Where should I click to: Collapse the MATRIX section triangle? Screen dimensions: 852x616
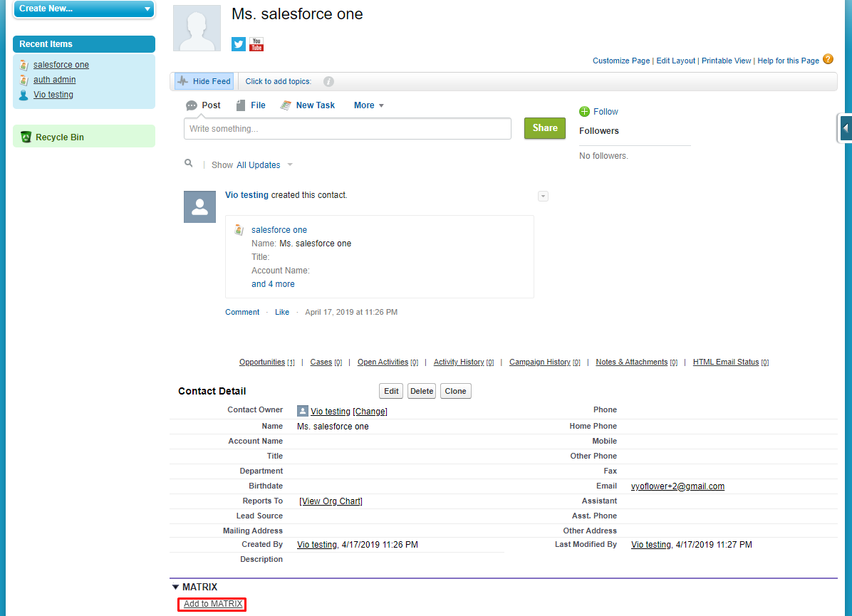[x=175, y=588]
